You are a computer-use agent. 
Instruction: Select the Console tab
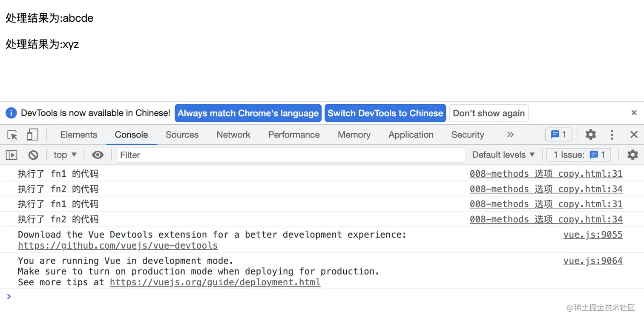tap(131, 135)
